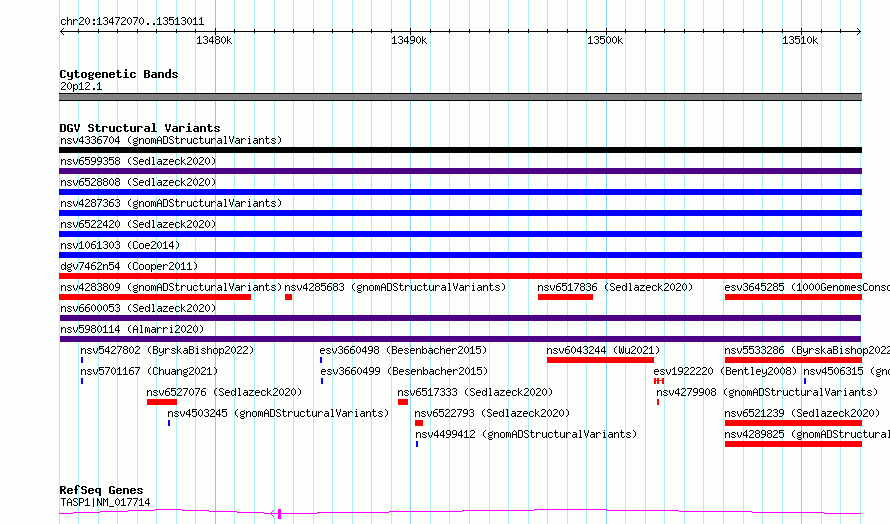Open the nsv6043244 Wu2021 label
This screenshot has height=524, width=890.
603,350
